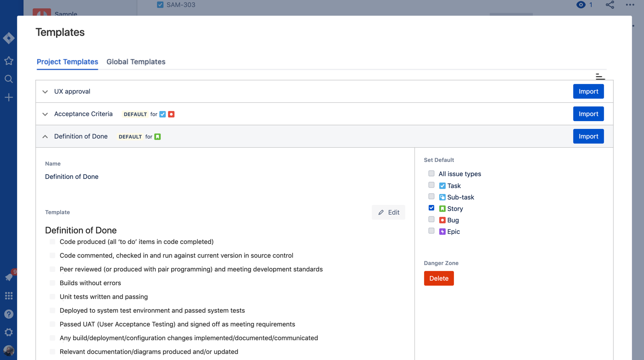Expand the UX approval template
The height and width of the screenshot is (360, 644).
45,92
